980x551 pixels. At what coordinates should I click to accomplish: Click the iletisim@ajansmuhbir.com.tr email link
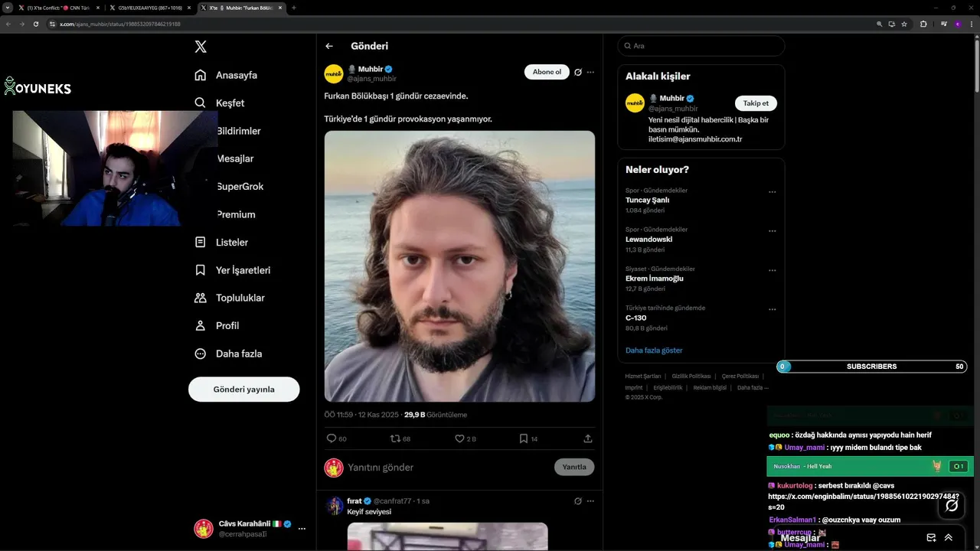695,139
